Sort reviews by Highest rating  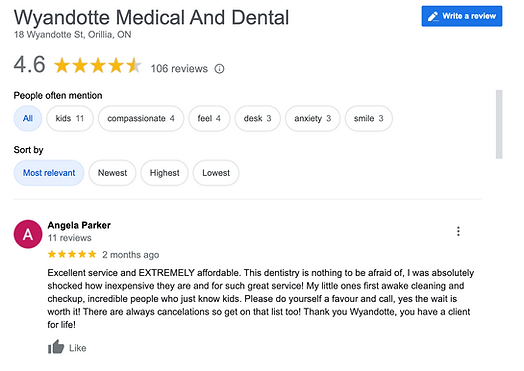(x=164, y=173)
